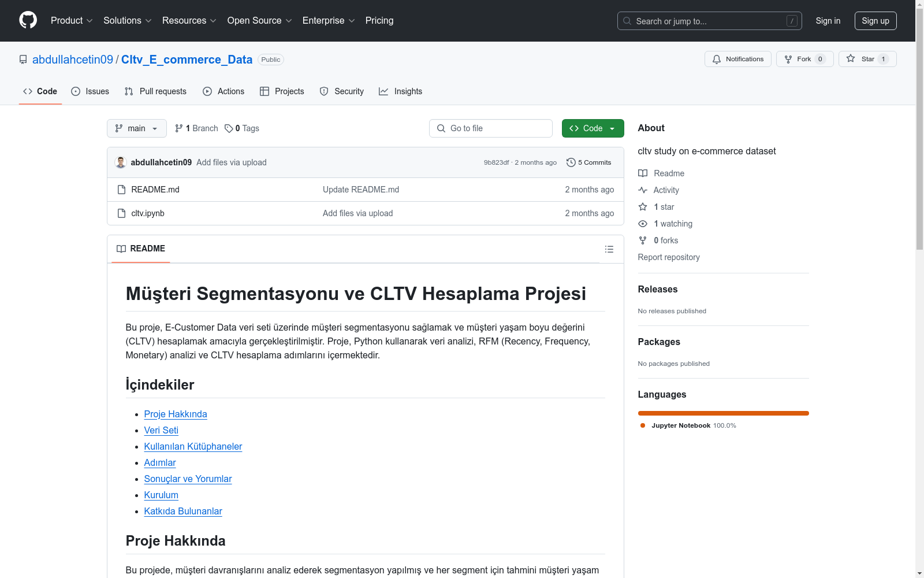Click the branch icon beside 1 Branch
The image size is (924, 578).
pyautogui.click(x=179, y=128)
